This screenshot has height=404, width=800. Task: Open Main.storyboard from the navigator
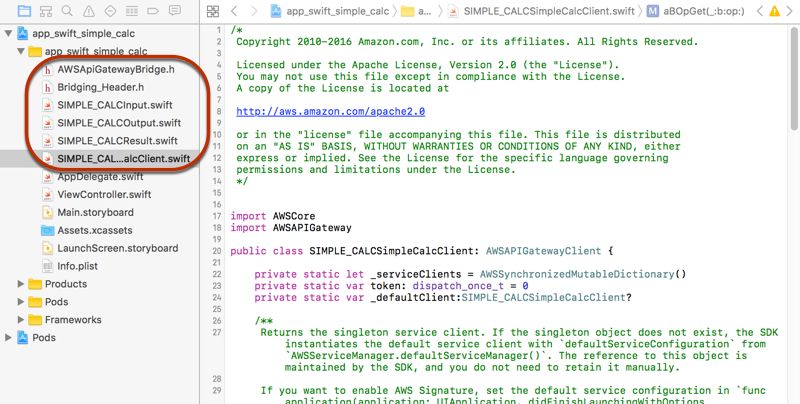[x=95, y=212]
